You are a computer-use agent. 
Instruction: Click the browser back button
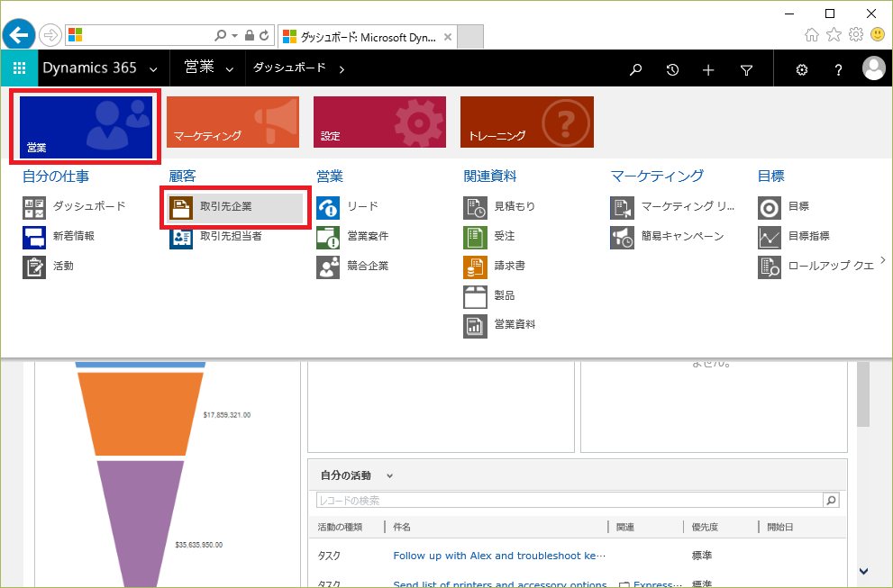click(19, 35)
